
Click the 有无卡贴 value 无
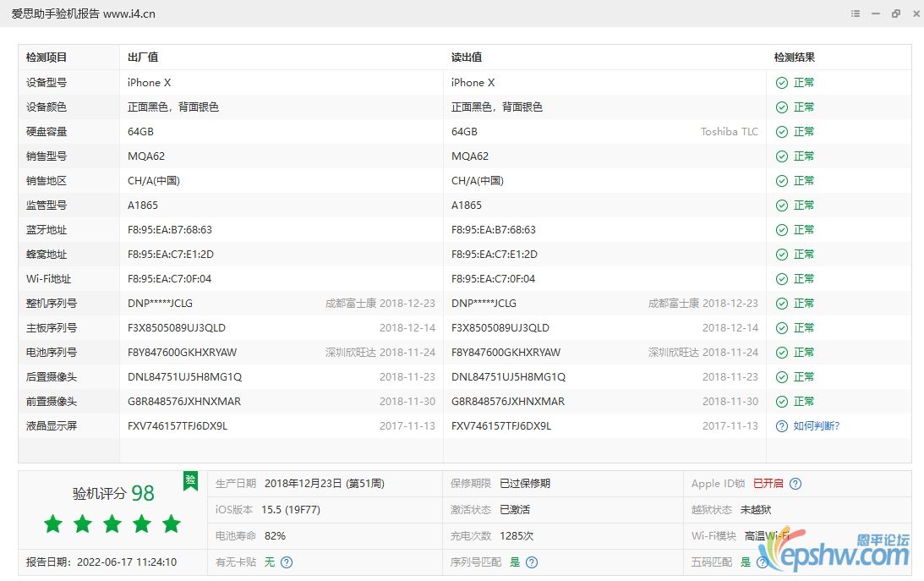[x=270, y=562]
